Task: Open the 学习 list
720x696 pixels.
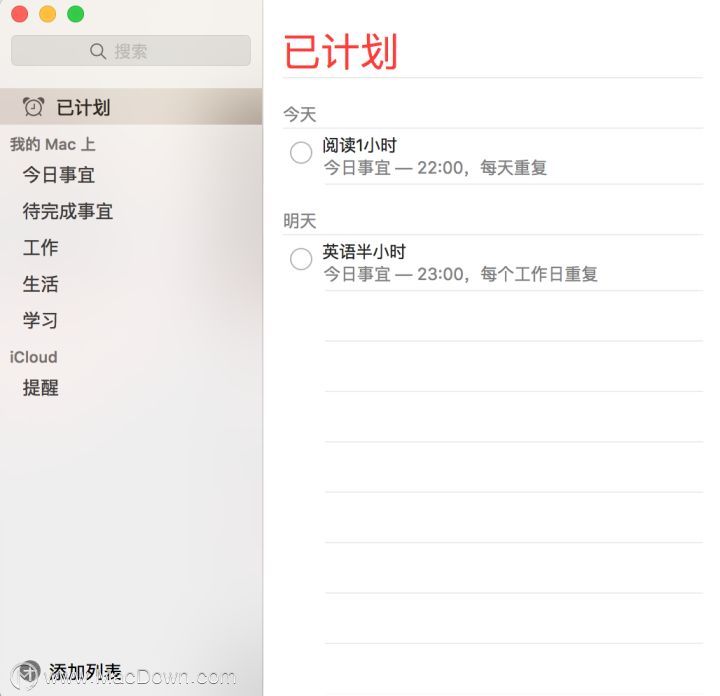Action: [40, 320]
